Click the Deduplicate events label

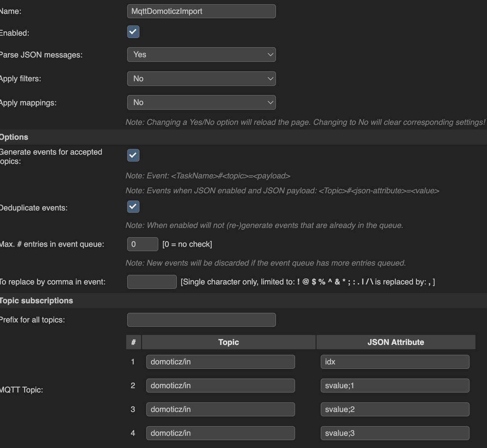pos(34,208)
